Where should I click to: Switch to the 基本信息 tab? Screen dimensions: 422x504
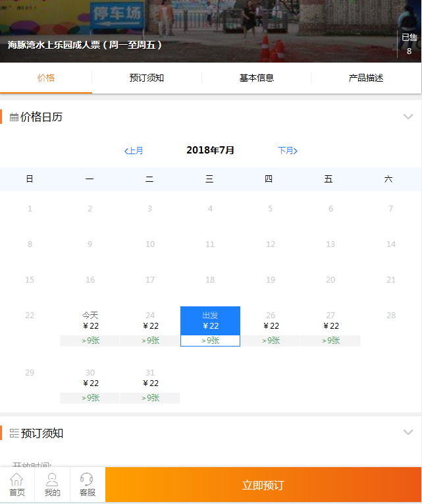click(x=256, y=78)
